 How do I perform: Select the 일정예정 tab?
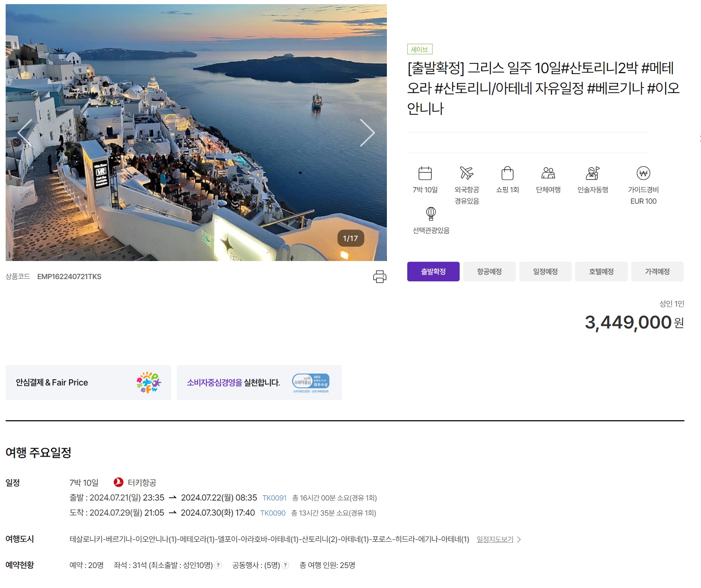coord(545,272)
